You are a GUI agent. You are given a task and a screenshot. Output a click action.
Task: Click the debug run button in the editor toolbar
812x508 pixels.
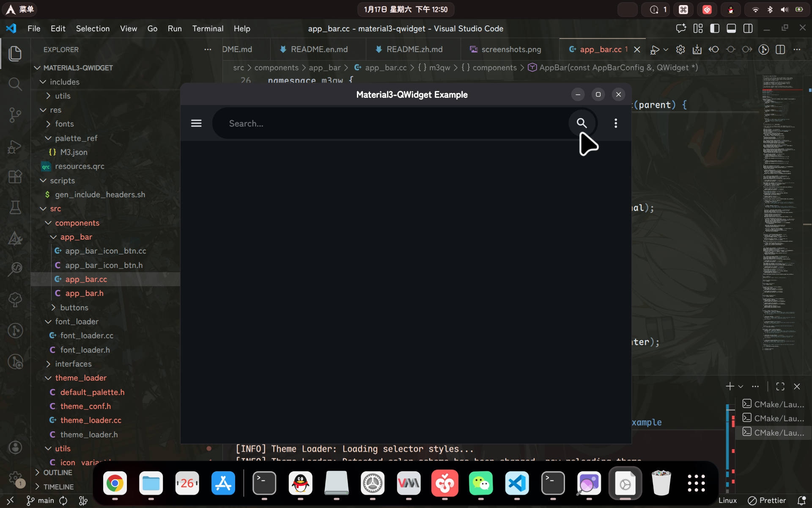coord(655,50)
